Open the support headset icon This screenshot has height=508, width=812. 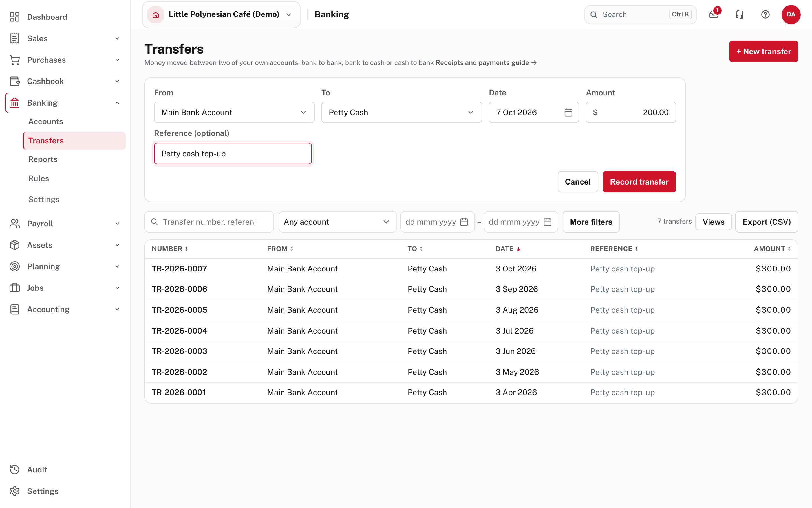740,14
